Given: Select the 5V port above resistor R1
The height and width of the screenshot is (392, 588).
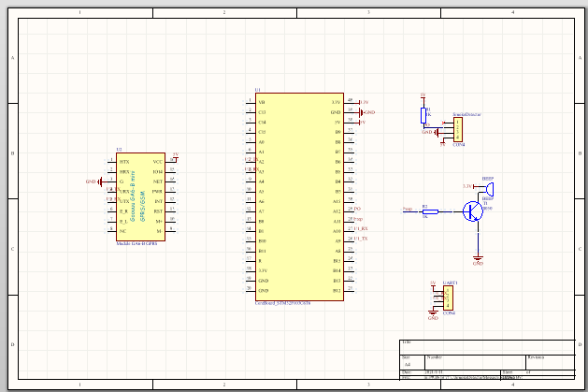Looking at the screenshot, I should click(x=423, y=96).
